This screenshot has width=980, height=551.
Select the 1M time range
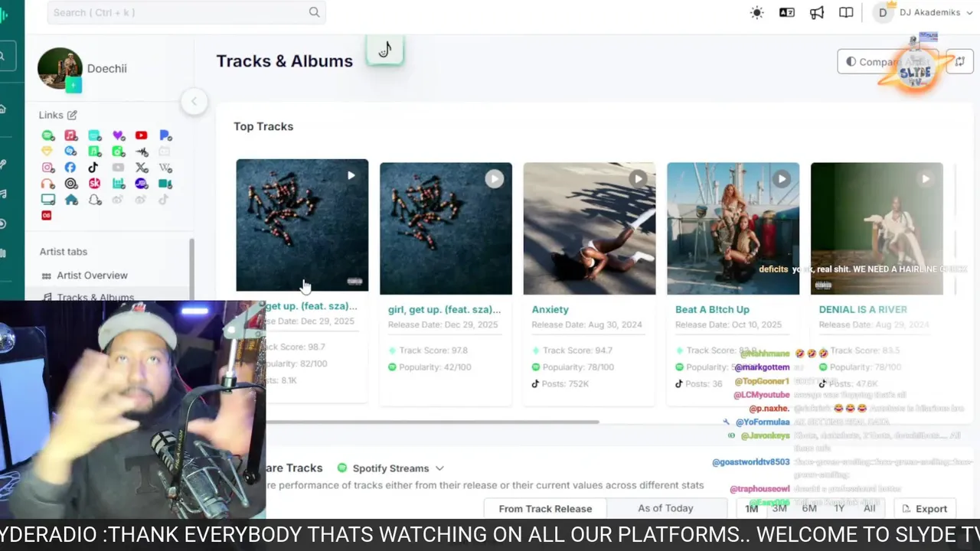[752, 508]
